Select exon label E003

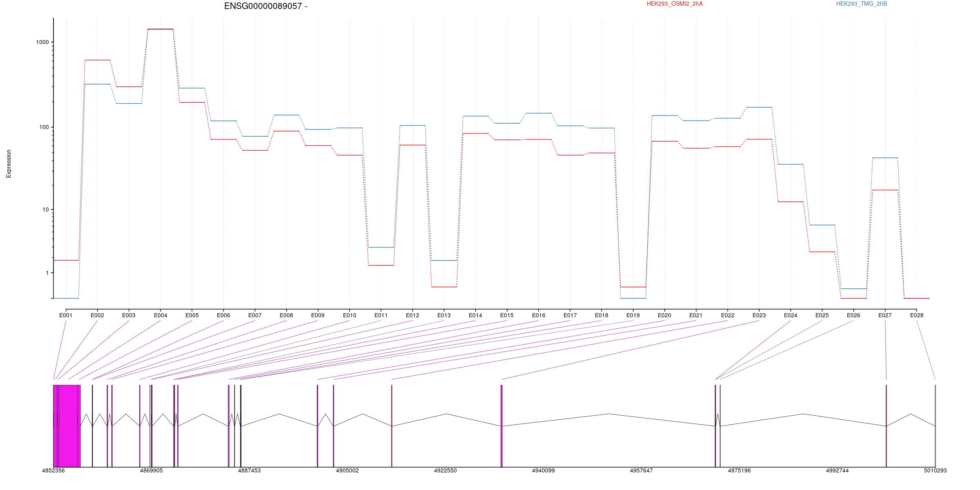click(129, 315)
